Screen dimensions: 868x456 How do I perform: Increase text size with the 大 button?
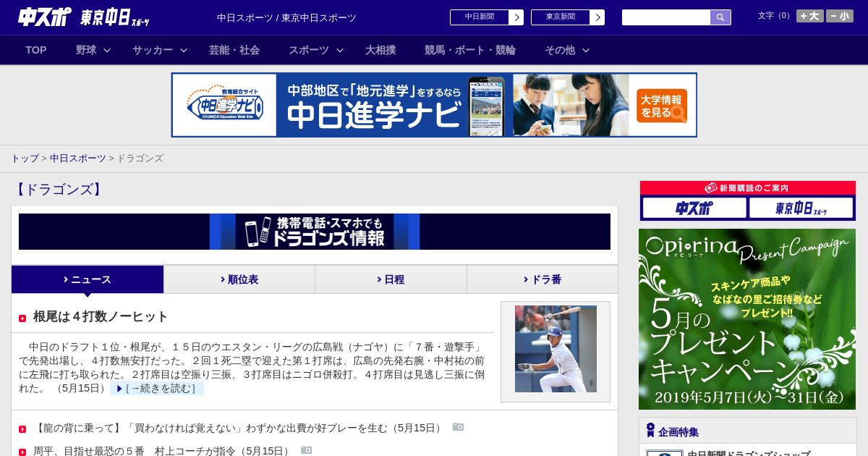point(810,16)
